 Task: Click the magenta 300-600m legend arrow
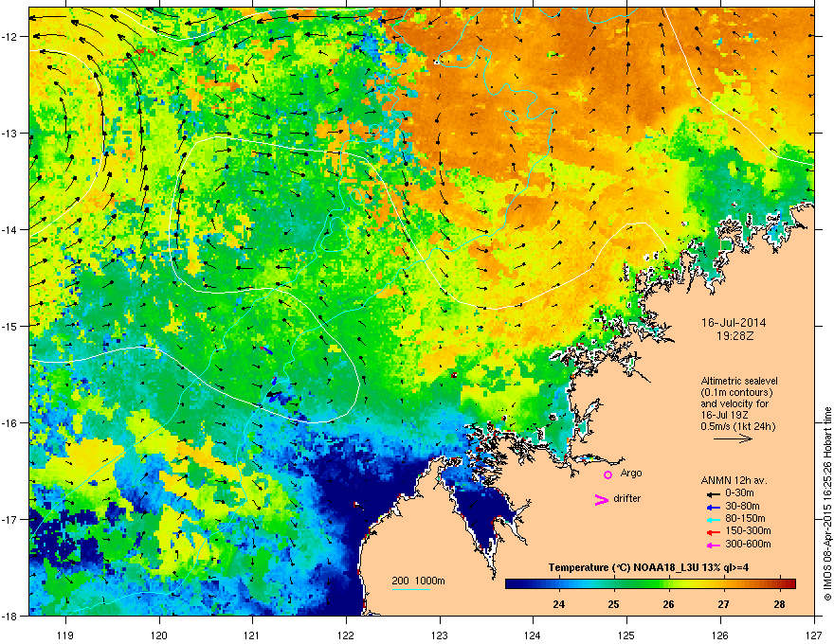pyautogui.click(x=713, y=545)
